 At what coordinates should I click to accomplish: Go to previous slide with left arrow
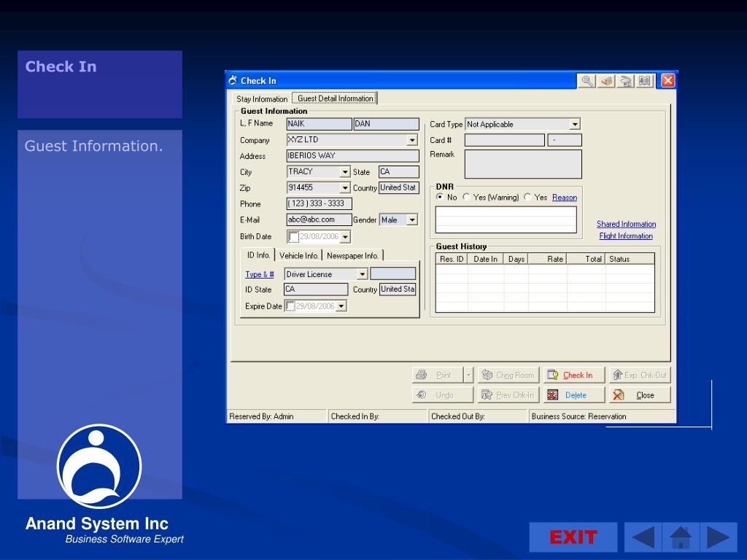[643, 537]
